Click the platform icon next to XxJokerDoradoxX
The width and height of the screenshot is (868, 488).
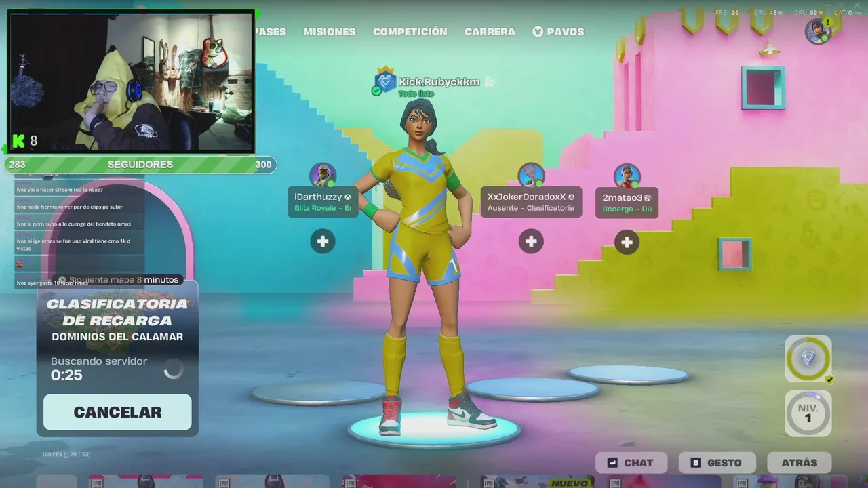pyautogui.click(x=572, y=197)
